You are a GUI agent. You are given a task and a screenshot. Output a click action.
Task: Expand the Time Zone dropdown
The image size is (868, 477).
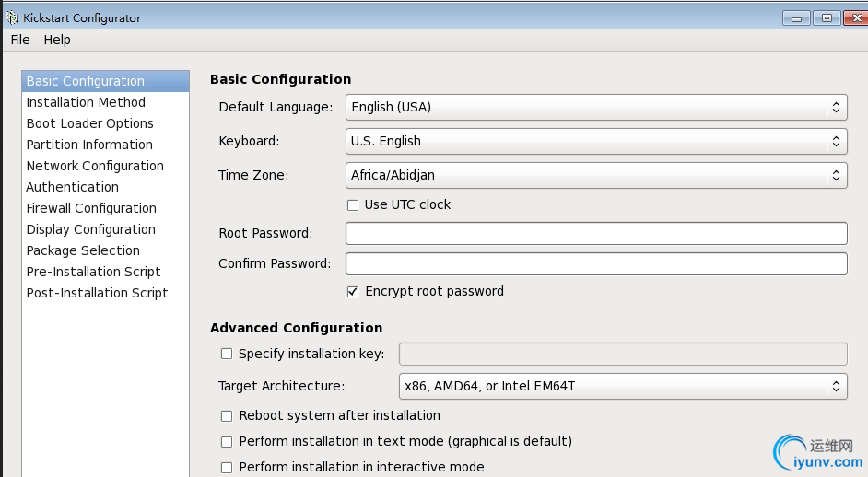point(596,174)
